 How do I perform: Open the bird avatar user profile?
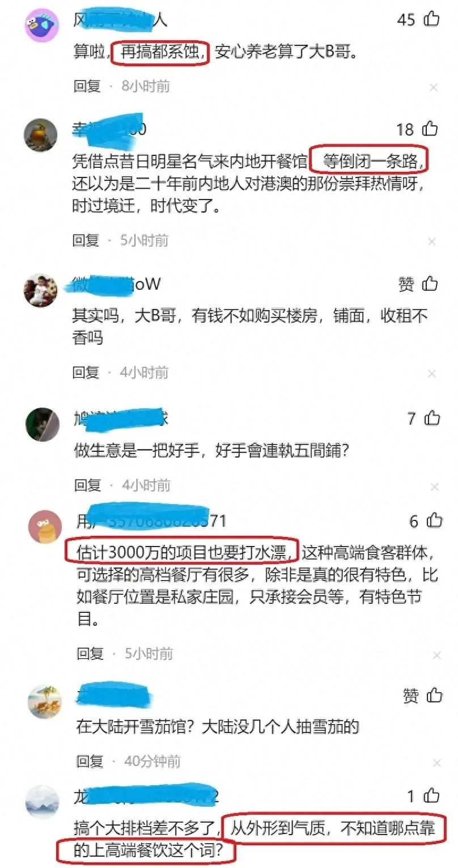point(40,135)
